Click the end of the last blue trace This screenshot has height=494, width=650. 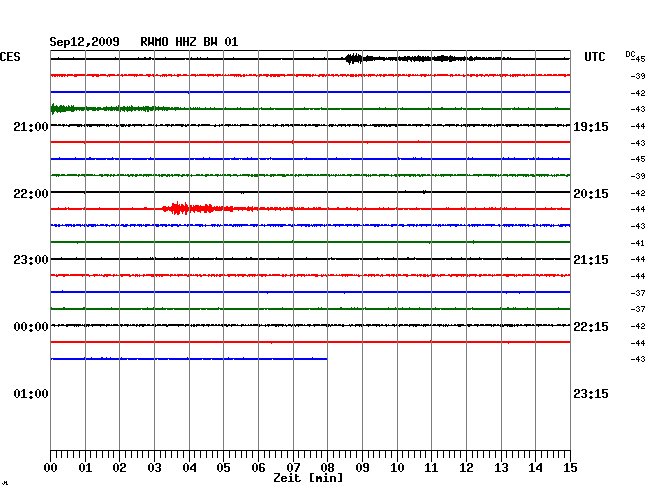(326, 359)
